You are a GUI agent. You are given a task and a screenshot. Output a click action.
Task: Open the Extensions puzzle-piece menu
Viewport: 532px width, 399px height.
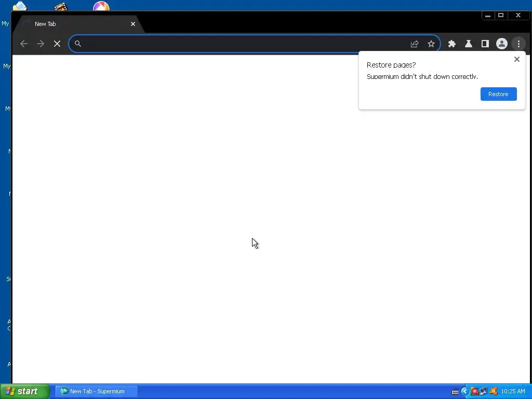[452, 44]
